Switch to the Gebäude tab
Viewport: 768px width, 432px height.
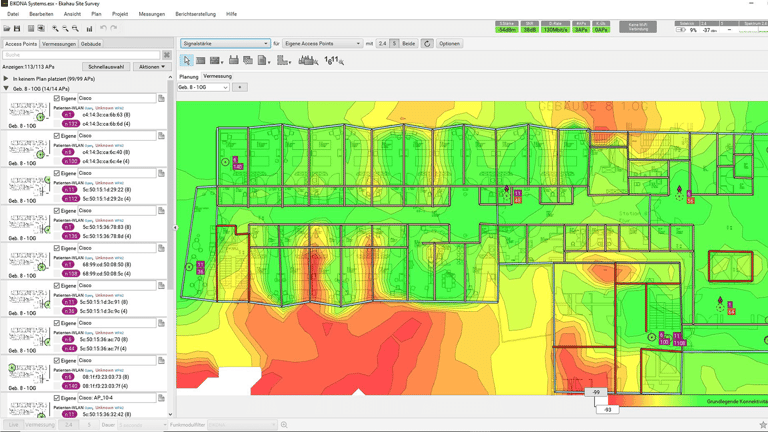91,44
